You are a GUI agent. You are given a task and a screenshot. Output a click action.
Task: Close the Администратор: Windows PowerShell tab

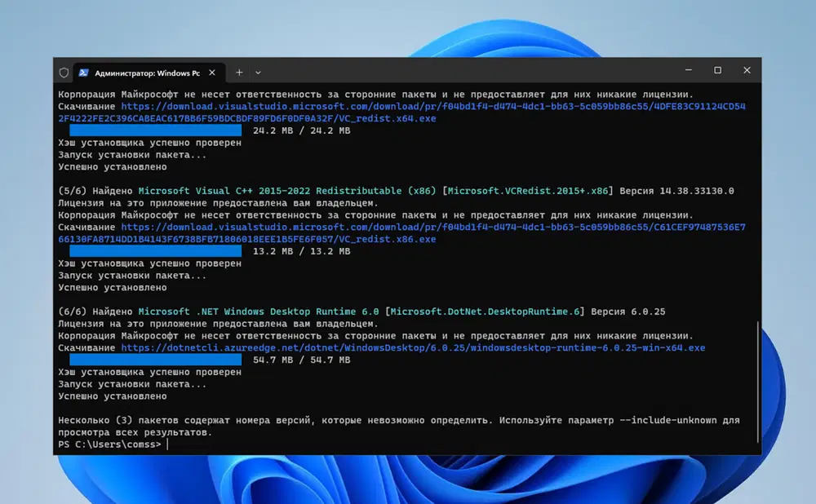(212, 73)
